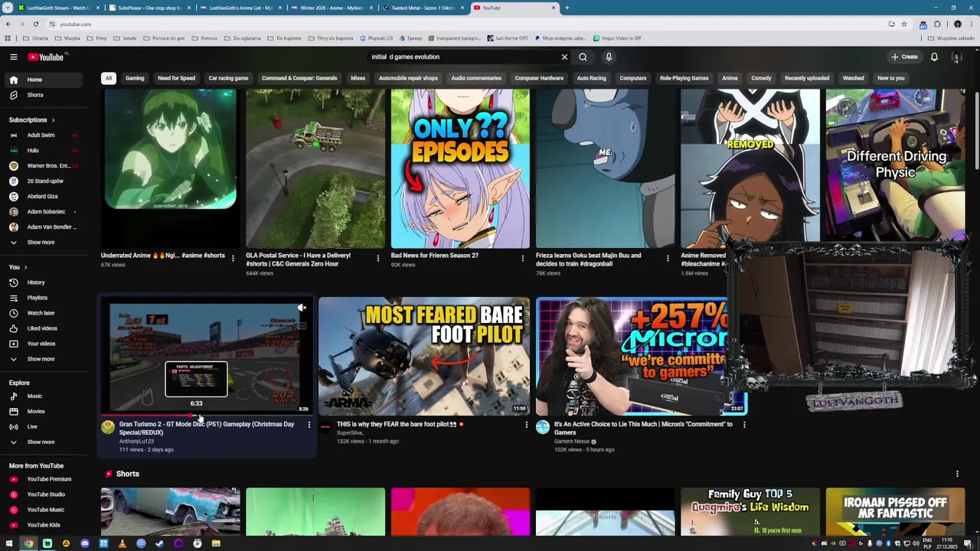Screen dimensions: 980x551
Task: Open the Gamers Nexus channel name
Action: pos(571,442)
